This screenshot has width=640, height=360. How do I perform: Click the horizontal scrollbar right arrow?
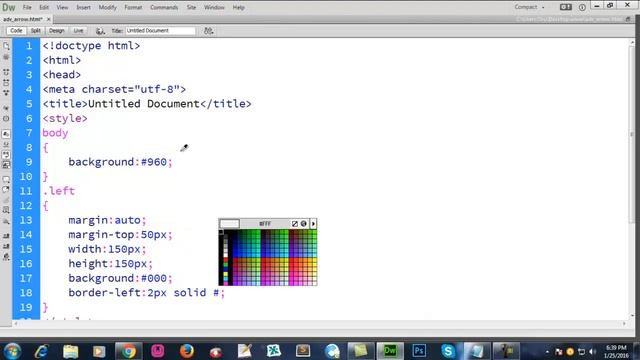click(x=624, y=324)
